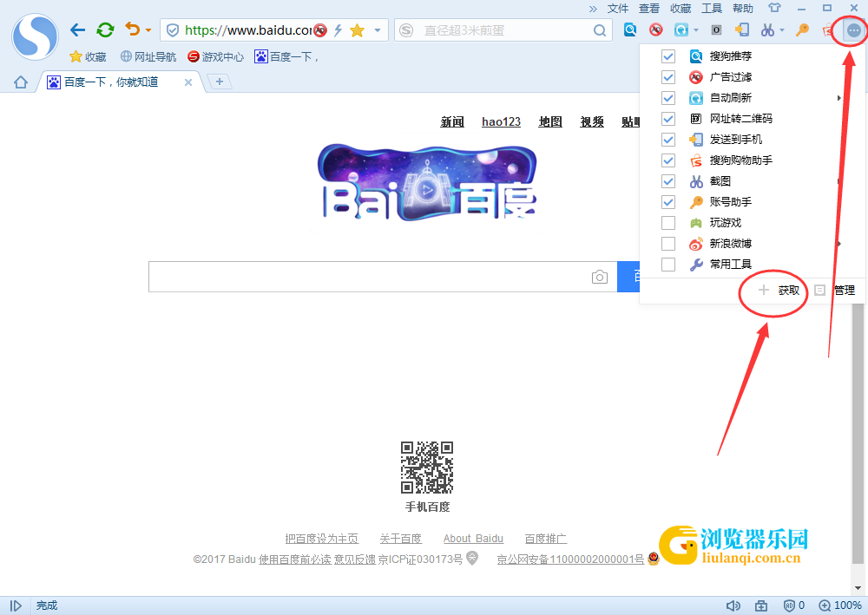The image size is (868, 615).
Task: Click the auto refresh toolbar icon
Action: pos(681,29)
